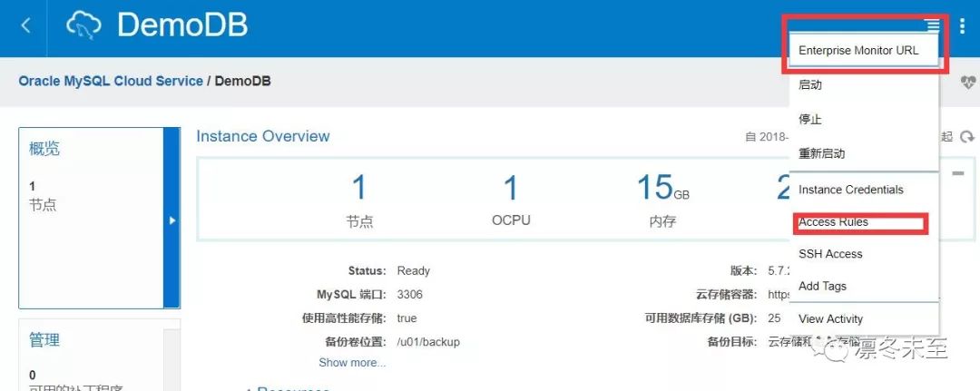The width and height of the screenshot is (980, 391).
Task: Open the vertical three-dot options menu
Action: [x=963, y=25]
